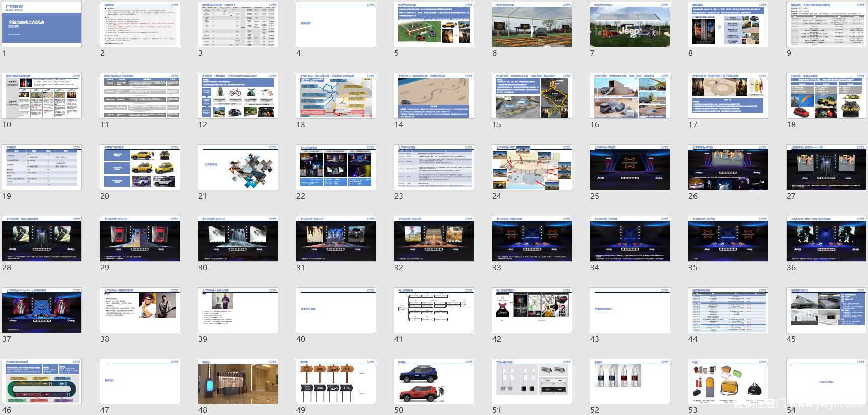Click slide 48 hotel lobby thumbnail
The image size is (868, 415).
[x=238, y=381]
